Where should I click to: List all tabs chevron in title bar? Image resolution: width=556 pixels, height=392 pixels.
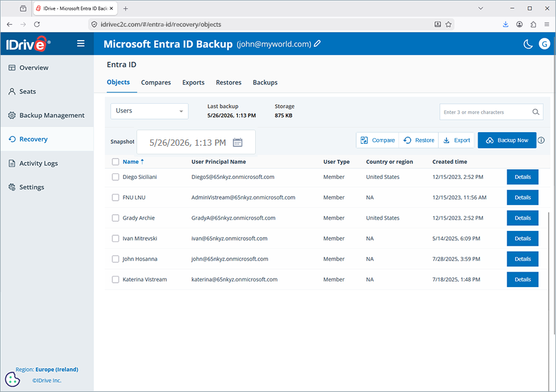point(481,9)
